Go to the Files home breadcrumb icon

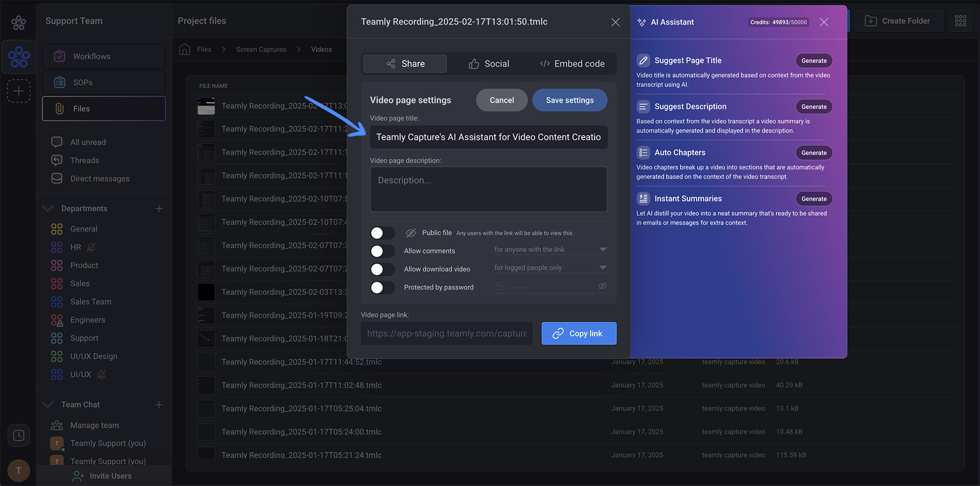185,49
